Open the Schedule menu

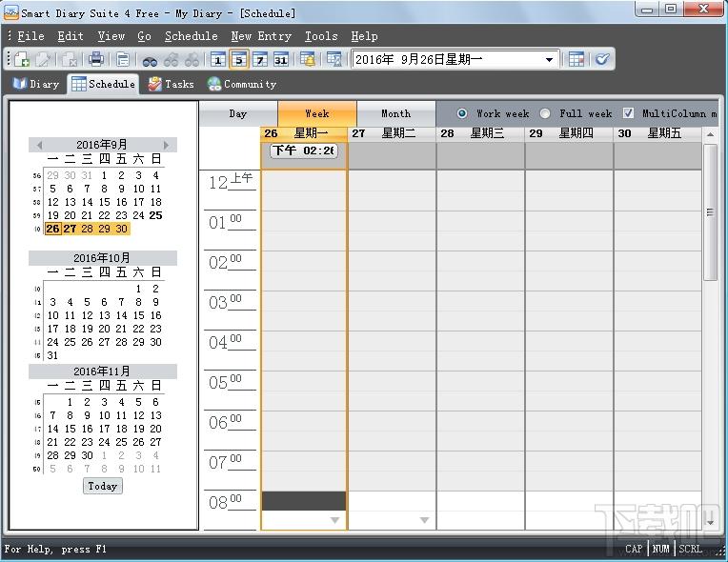pyautogui.click(x=192, y=36)
